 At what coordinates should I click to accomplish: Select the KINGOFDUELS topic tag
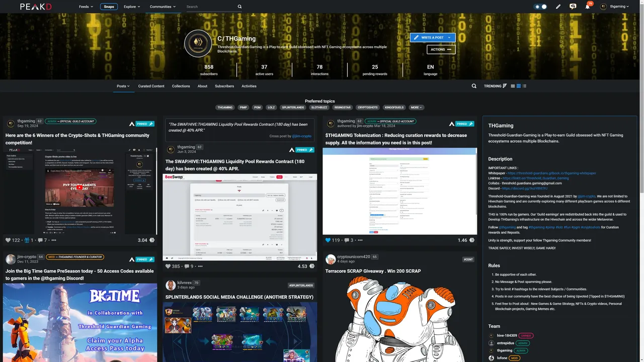click(394, 108)
